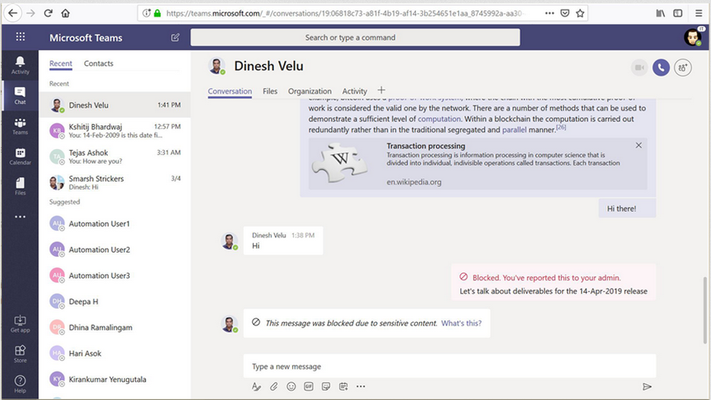Open the GIF picker
Viewport: 711px width, 400px height.
click(x=308, y=386)
